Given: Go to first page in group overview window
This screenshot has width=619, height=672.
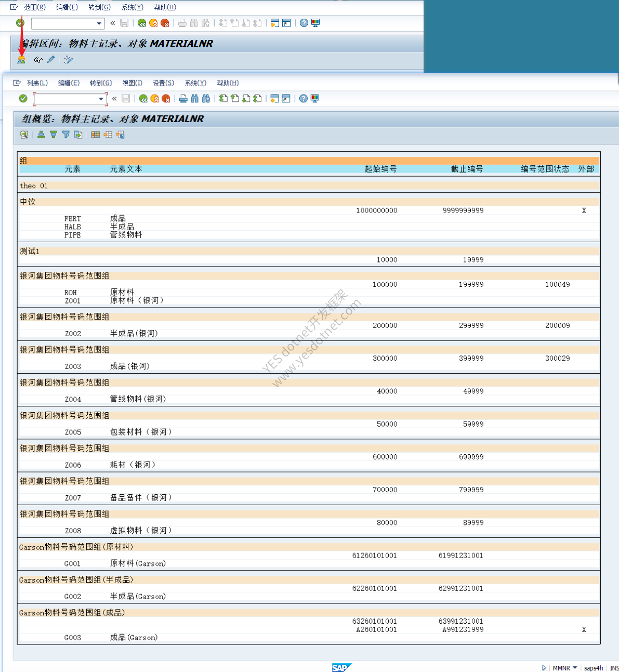Looking at the screenshot, I should [223, 98].
